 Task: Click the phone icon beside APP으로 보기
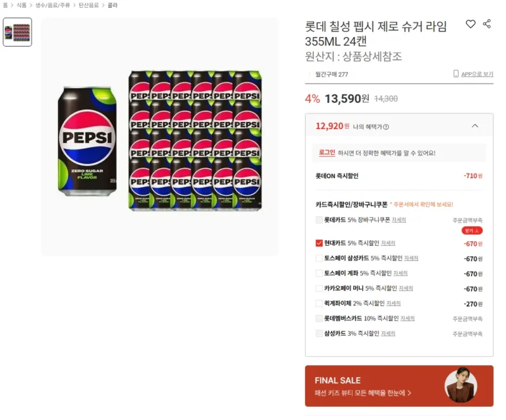click(x=455, y=74)
